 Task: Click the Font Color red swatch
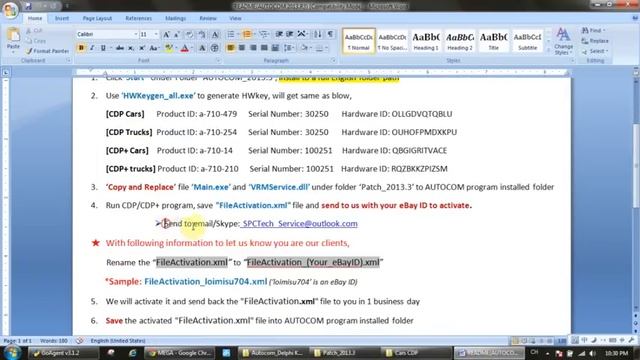[184, 48]
